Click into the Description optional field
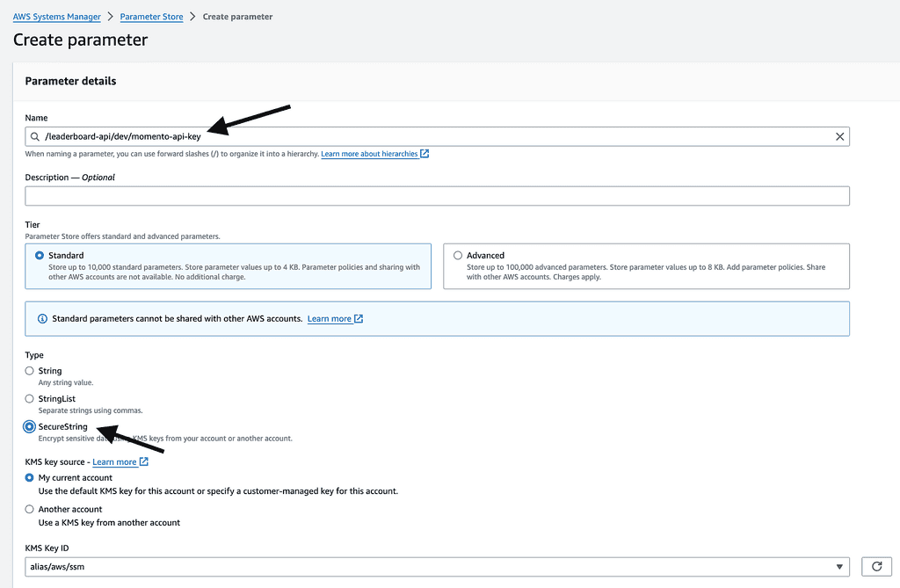Screen dimensions: 900x588 (437, 196)
